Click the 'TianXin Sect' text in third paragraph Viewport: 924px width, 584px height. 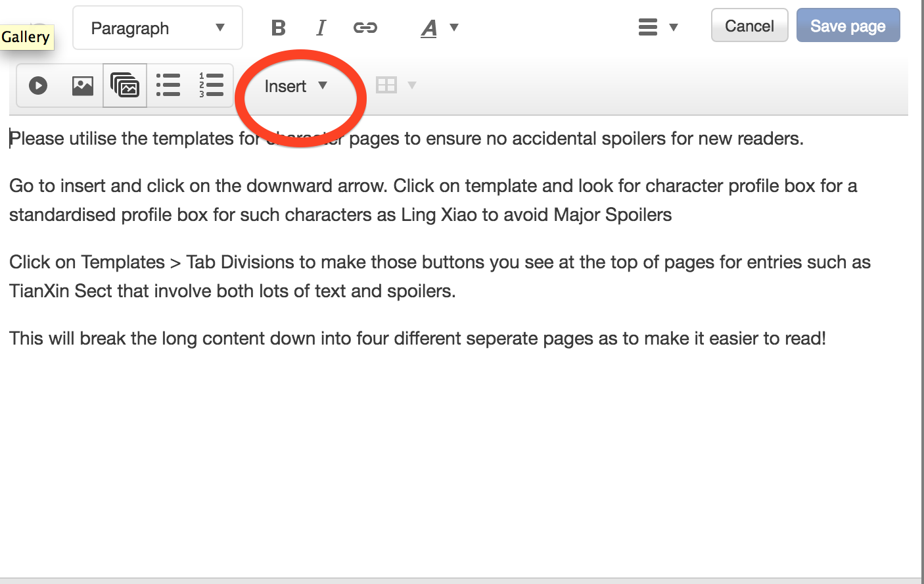[60, 291]
